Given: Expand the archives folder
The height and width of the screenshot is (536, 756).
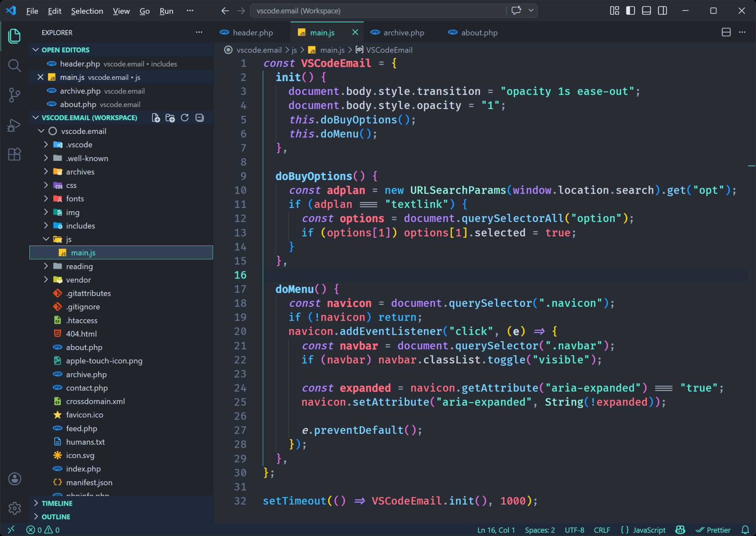Looking at the screenshot, I should click(46, 172).
